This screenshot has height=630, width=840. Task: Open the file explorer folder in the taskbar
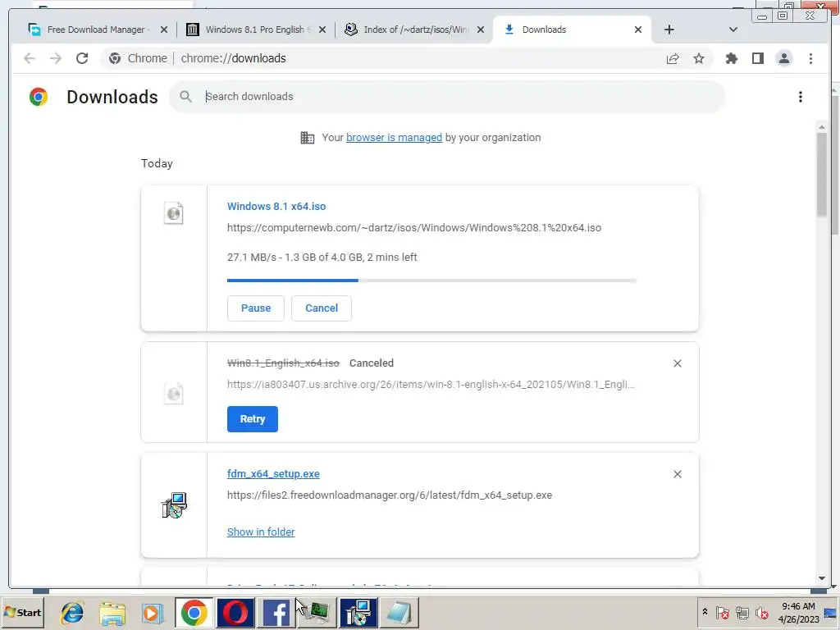112,613
